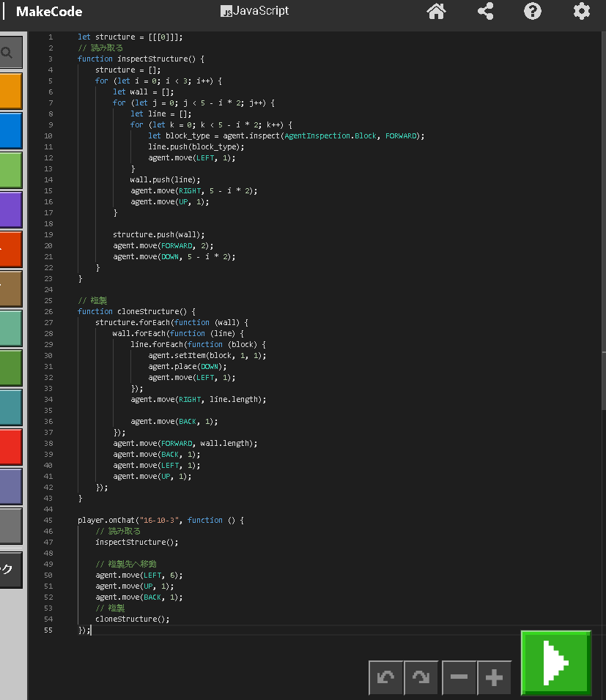Undo the last edit
This screenshot has width=606, height=700.
point(385,677)
